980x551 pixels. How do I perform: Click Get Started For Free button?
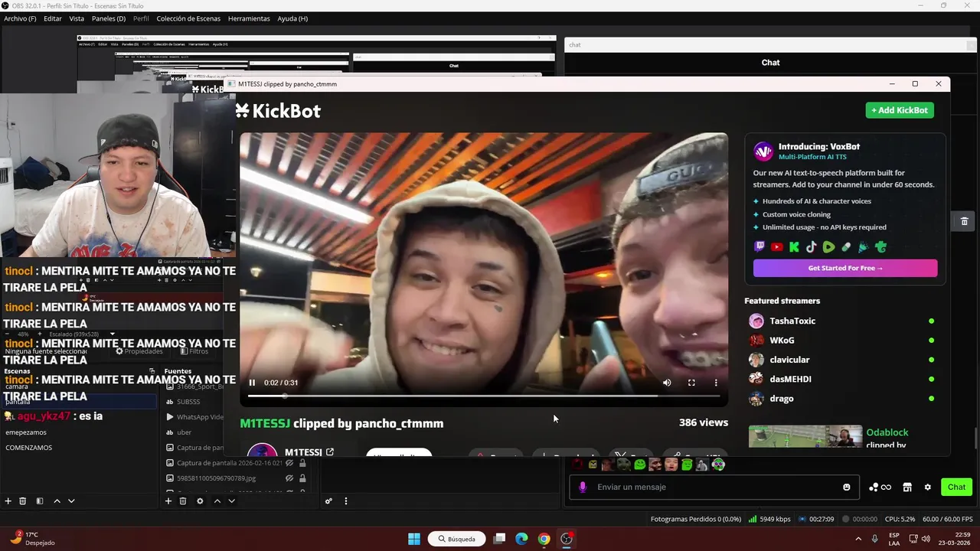(845, 268)
